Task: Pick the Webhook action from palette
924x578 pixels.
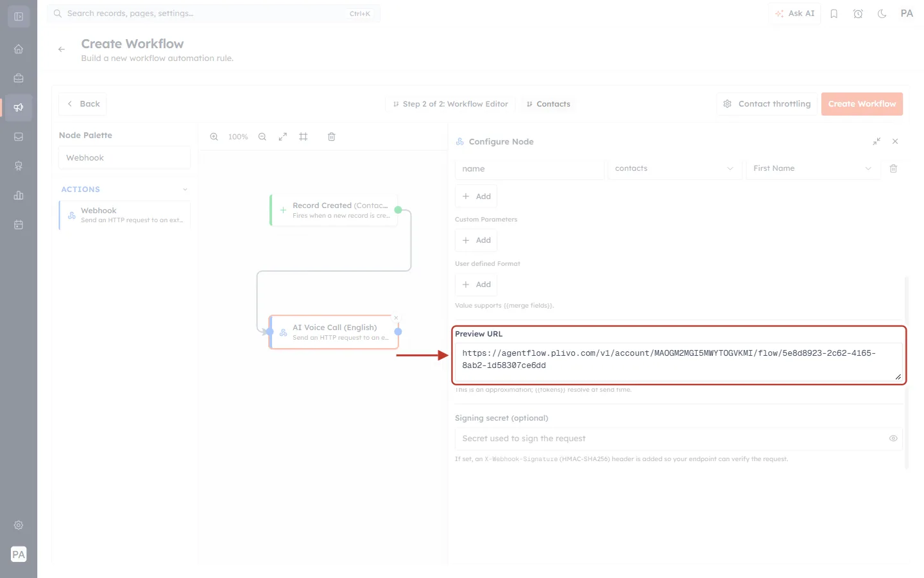Action: click(125, 215)
